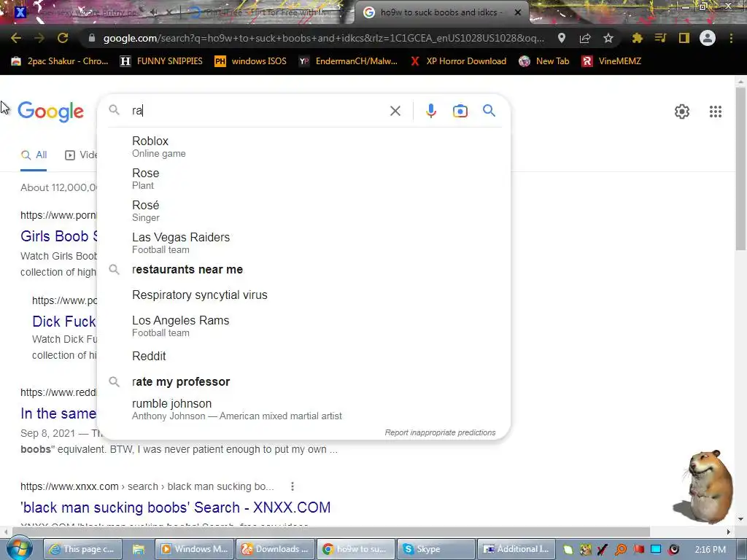Viewport: 747px width, 560px height.
Task: Open media controls icon in toolbar
Action: [x=660, y=38]
